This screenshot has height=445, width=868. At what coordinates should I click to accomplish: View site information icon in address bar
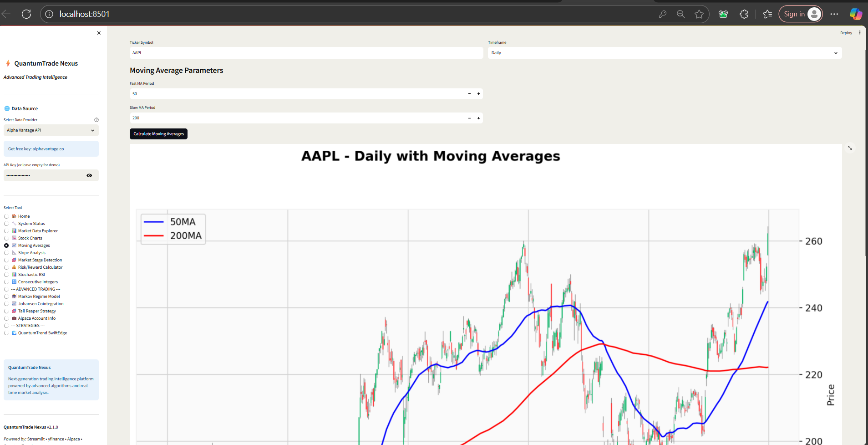click(49, 14)
